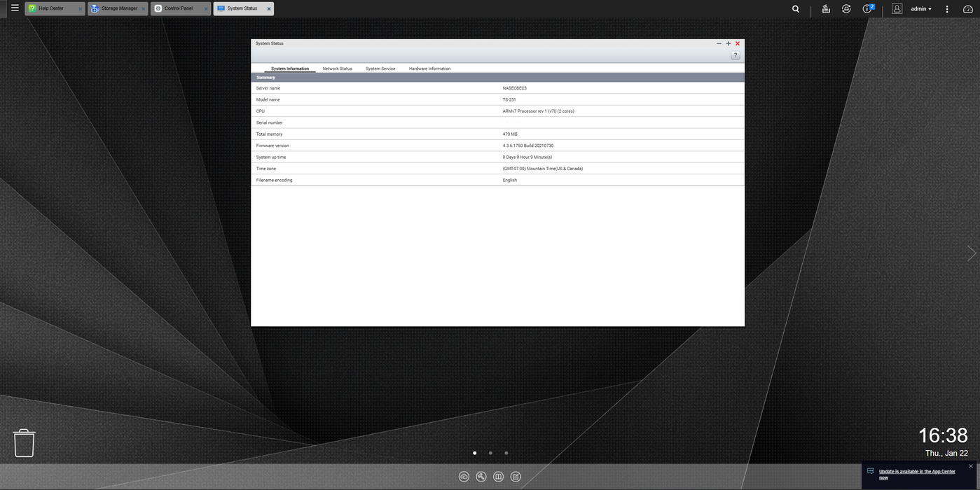This screenshot has width=980, height=490.
Task: Dismiss the App Center update notification
Action: tap(971, 466)
